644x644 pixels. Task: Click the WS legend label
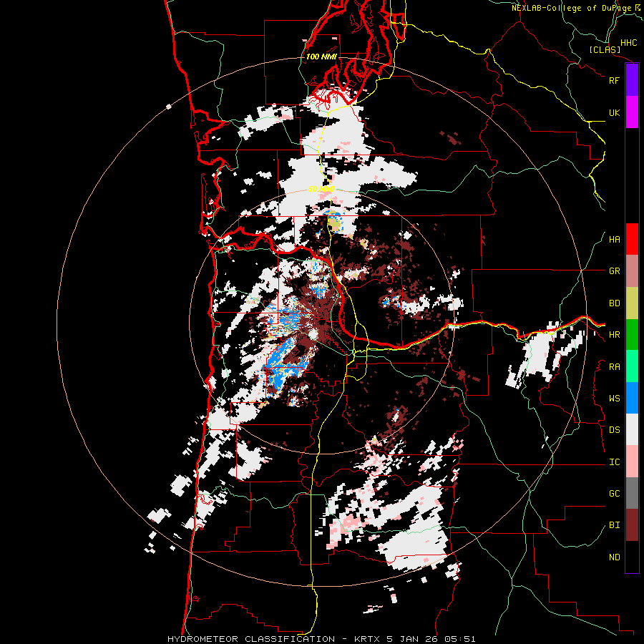click(614, 399)
